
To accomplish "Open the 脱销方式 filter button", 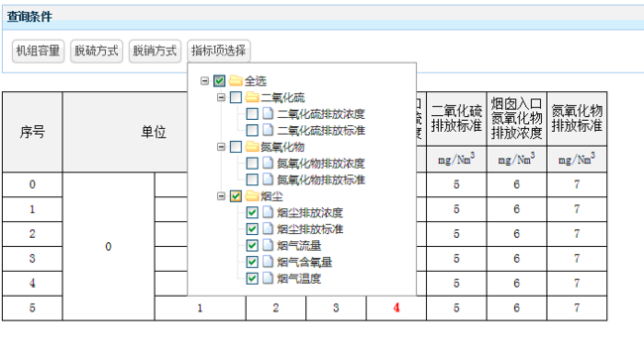I will point(155,51).
